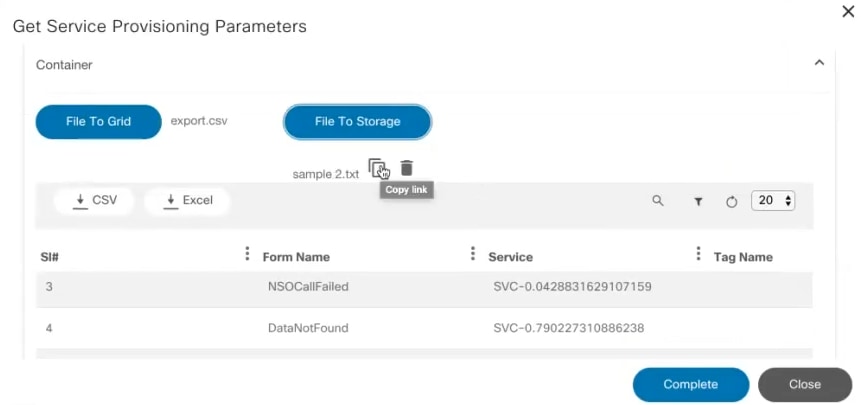Image resolution: width=862 pixels, height=405 pixels.
Task: Click the File To Storage button
Action: pyautogui.click(x=357, y=122)
